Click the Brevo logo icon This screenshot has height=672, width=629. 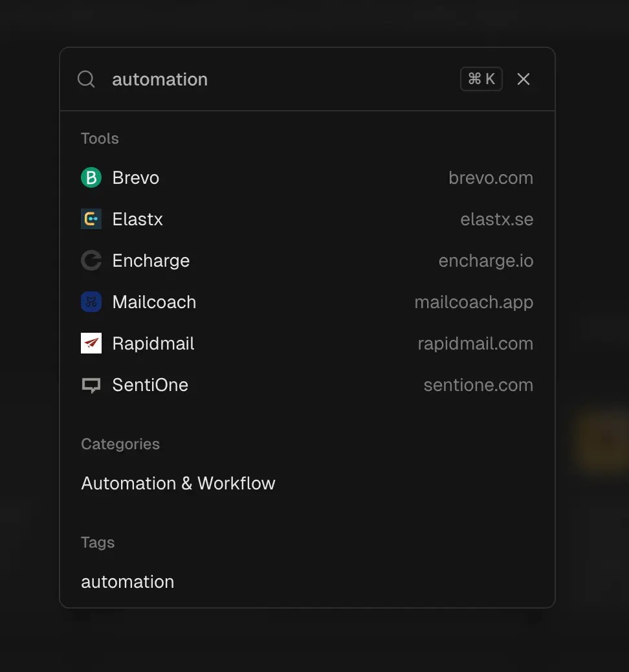(91, 177)
